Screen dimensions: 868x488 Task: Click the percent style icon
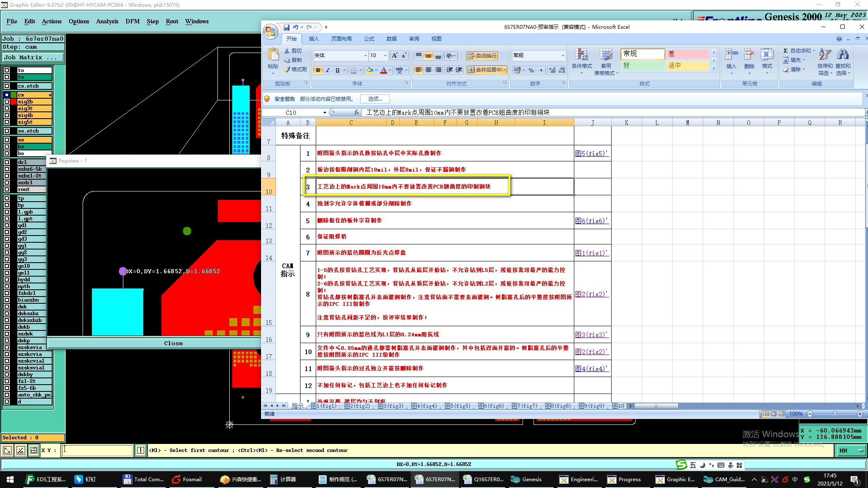531,70
